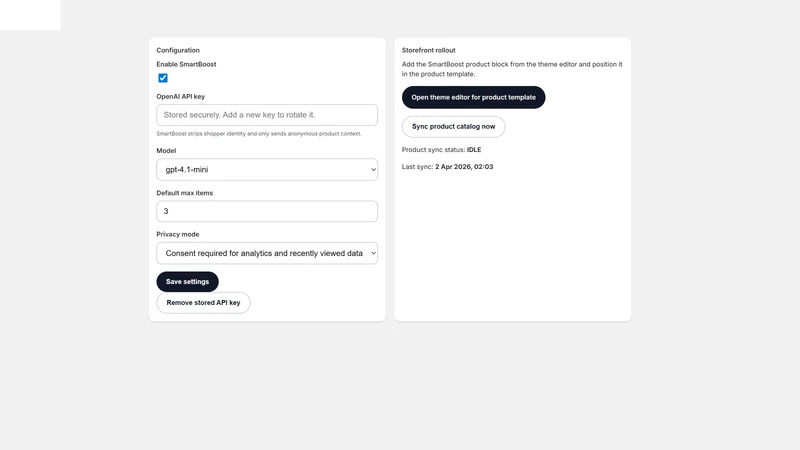
Task: Click the Privacy mode label
Action: [178, 234]
